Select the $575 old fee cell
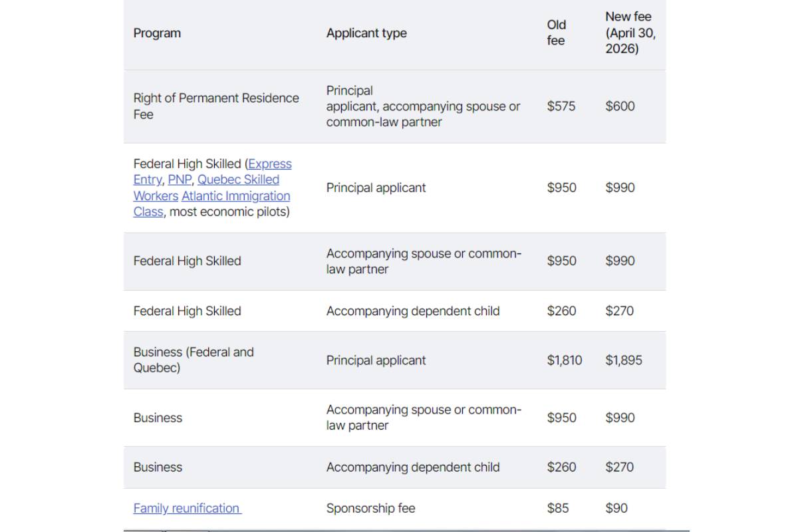The height and width of the screenshot is (532, 798). [x=561, y=106]
